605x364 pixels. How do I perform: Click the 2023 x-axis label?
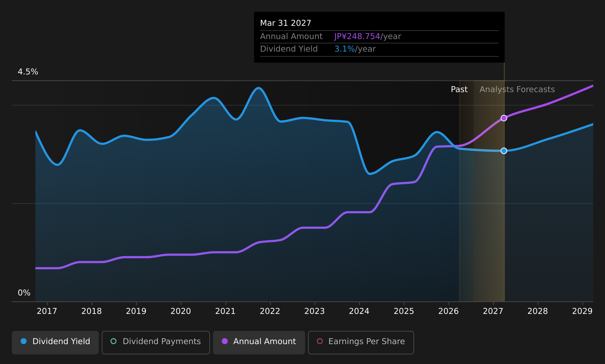(x=314, y=311)
